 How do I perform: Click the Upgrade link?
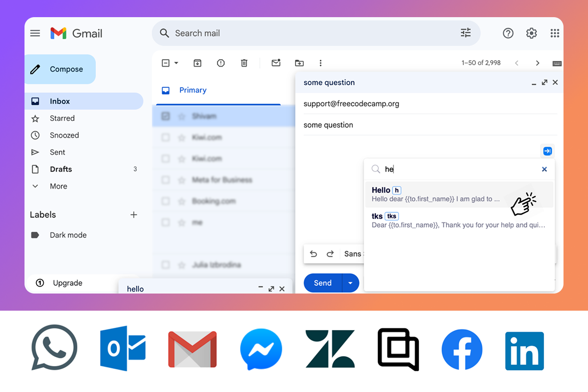pos(68,283)
